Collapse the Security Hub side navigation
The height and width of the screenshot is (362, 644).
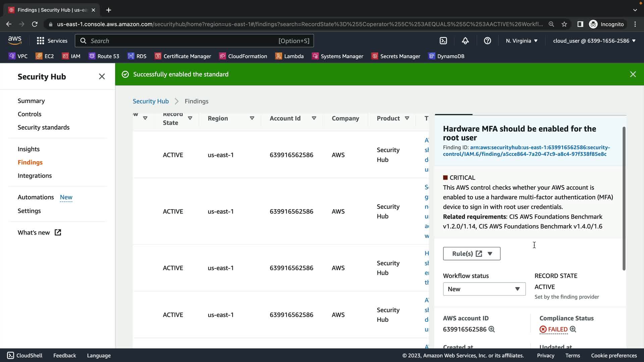102,77
